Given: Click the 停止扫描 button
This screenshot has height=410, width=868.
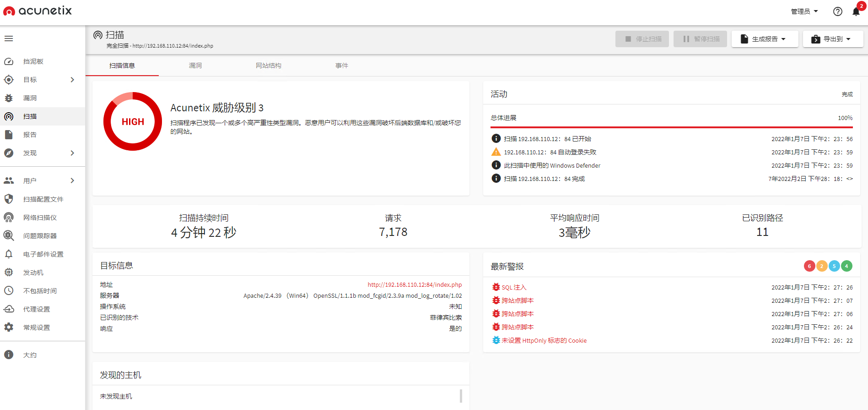Looking at the screenshot, I should (x=642, y=39).
